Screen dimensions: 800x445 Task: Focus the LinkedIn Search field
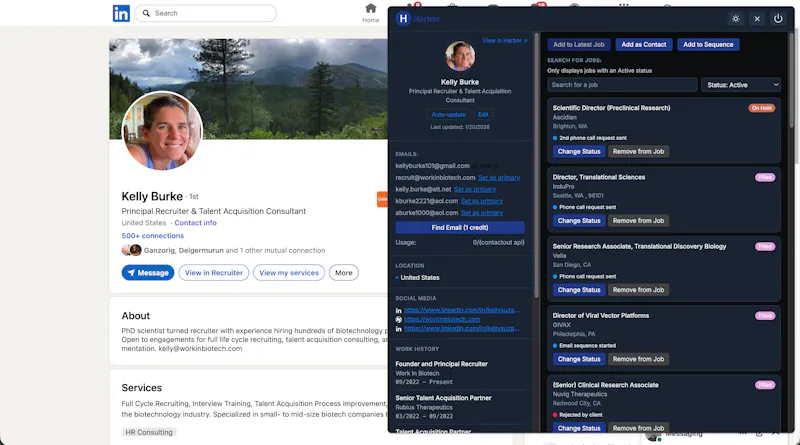pyautogui.click(x=206, y=13)
